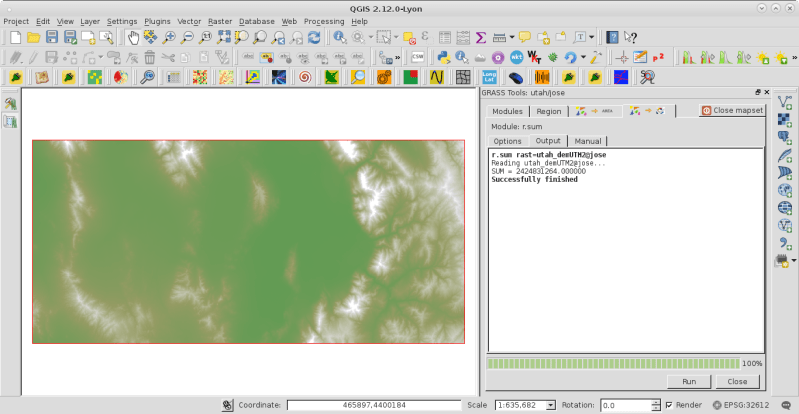Click the red spiral plugin icon

tap(305, 77)
